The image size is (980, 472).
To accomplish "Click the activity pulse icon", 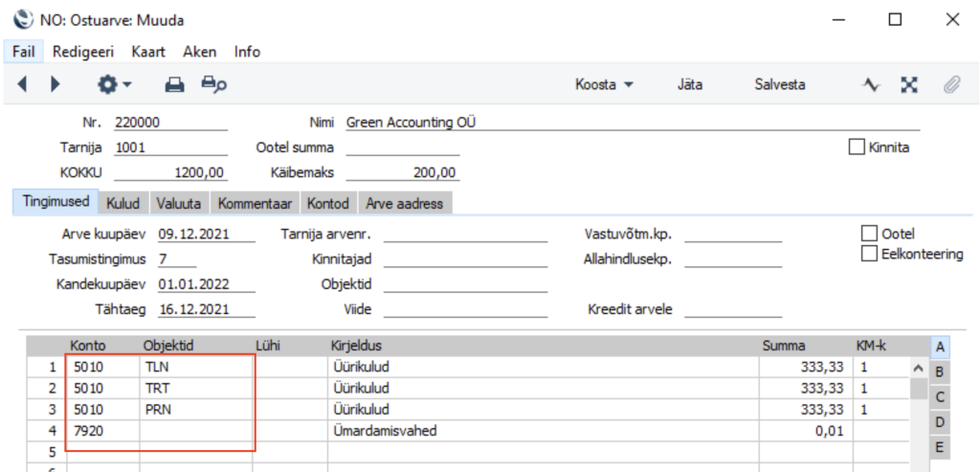I will point(871,84).
